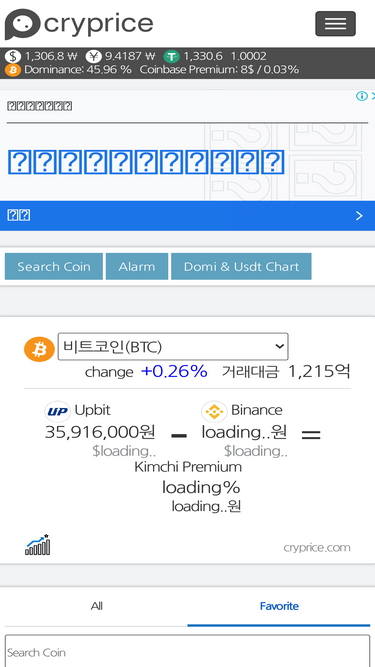Expand the 비트코인(BTC) coin dropdown
Image resolution: width=375 pixels, height=667 pixels.
tap(173, 347)
